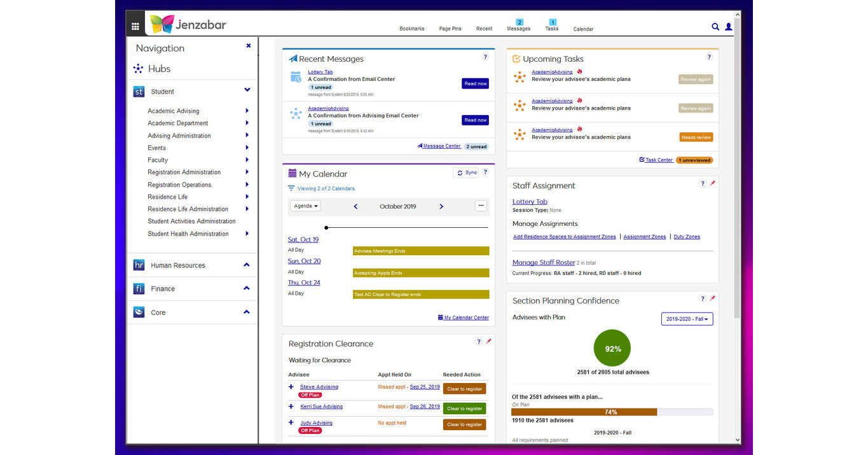The height and width of the screenshot is (455, 868).
Task: Open the grid navigation icon top-left
Action: click(x=135, y=27)
